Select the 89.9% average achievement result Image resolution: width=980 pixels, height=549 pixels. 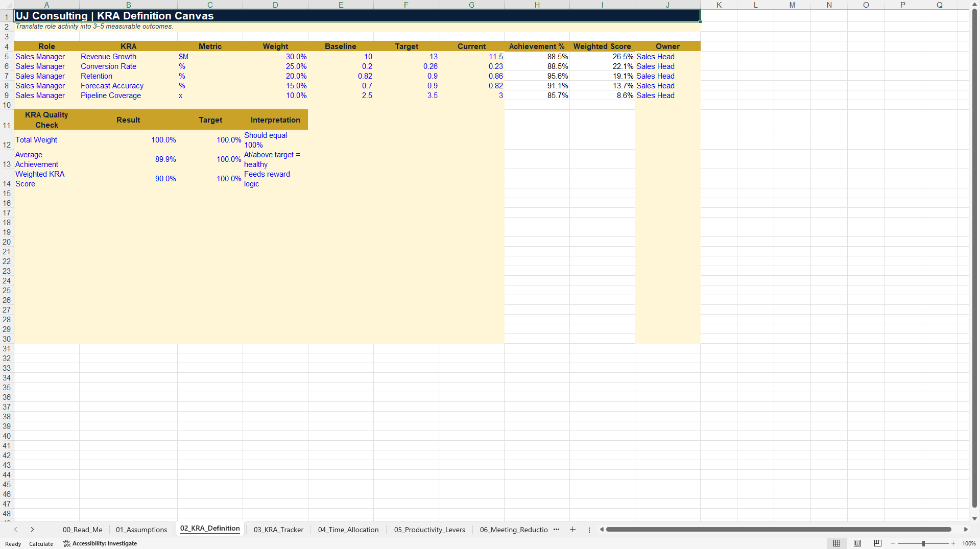pyautogui.click(x=128, y=159)
